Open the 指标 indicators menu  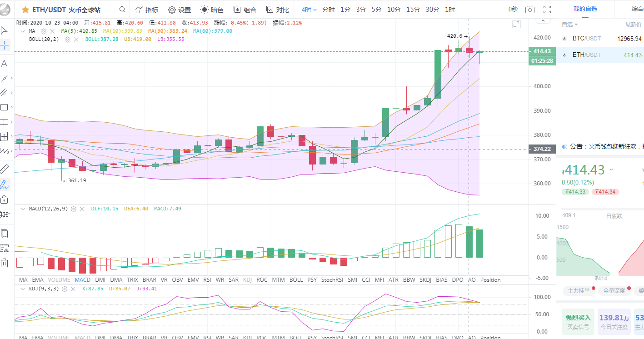(x=147, y=10)
